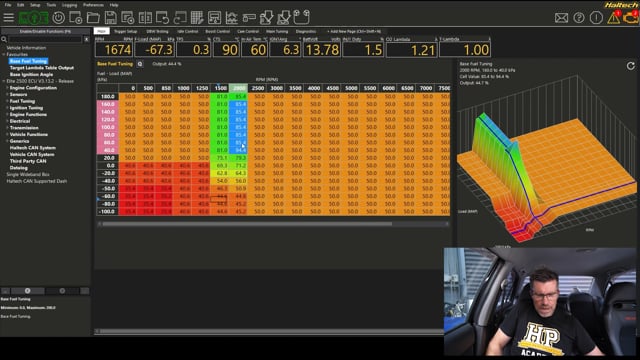Viewport: 640px width, 360px height.
Task: Click the new map icon after the power icon
Action: (x=76, y=18)
